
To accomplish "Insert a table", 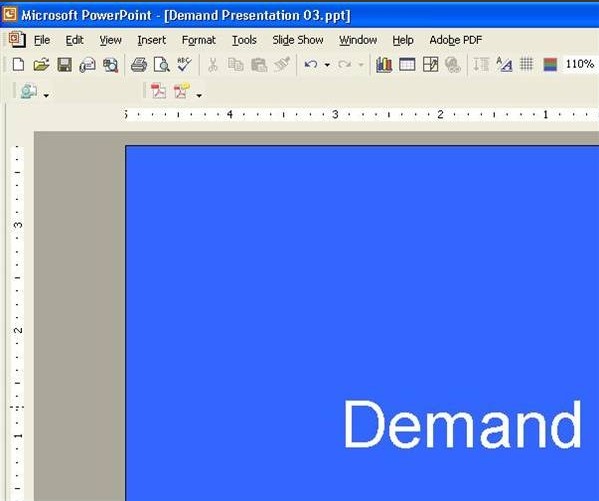I will pos(407,65).
